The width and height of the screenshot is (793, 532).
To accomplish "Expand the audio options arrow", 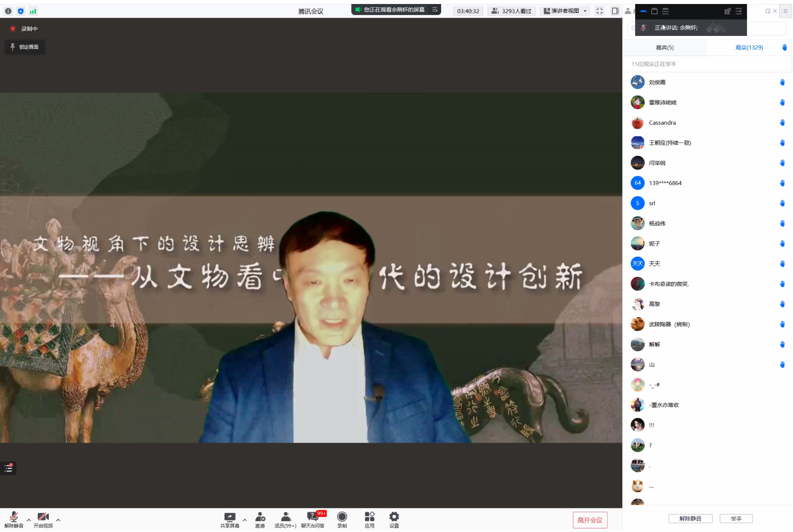I will point(29,520).
